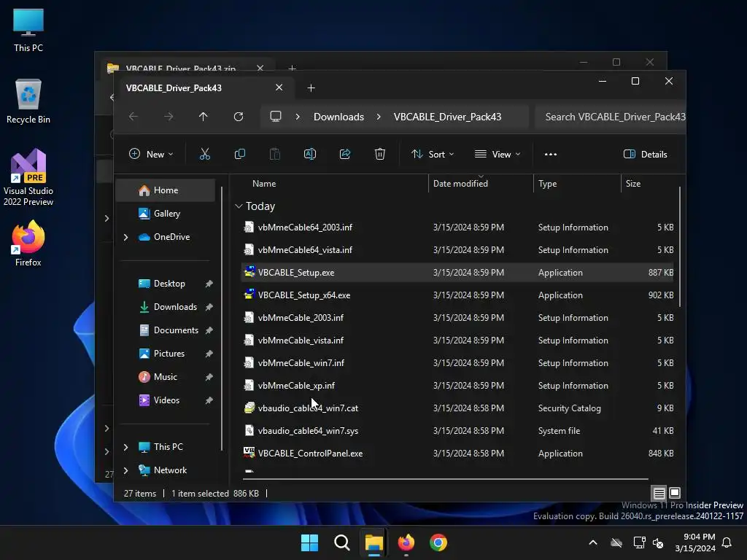This screenshot has width=747, height=560.
Task: Navigate up one folder level
Action: (x=204, y=117)
